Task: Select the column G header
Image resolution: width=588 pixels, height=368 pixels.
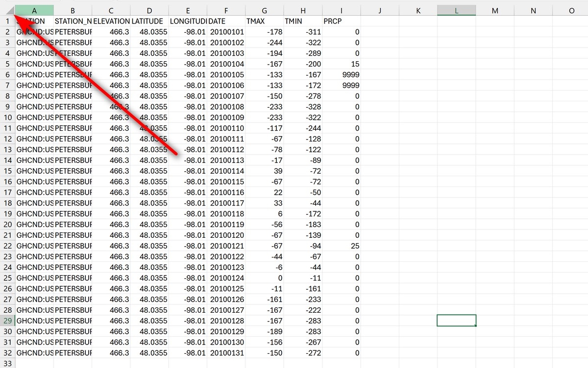Action: pyautogui.click(x=265, y=10)
